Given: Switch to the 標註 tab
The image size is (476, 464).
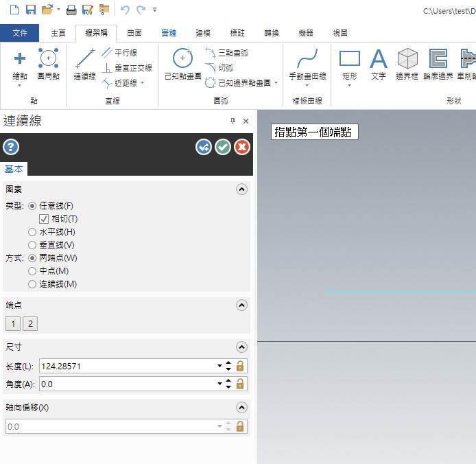Looking at the screenshot, I should (237, 33).
